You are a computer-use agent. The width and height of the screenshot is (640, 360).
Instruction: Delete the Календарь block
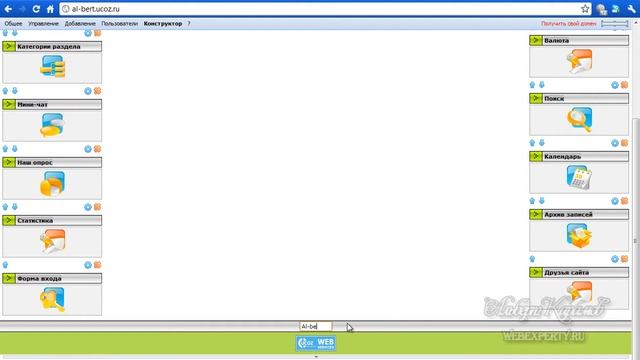pos(624,143)
